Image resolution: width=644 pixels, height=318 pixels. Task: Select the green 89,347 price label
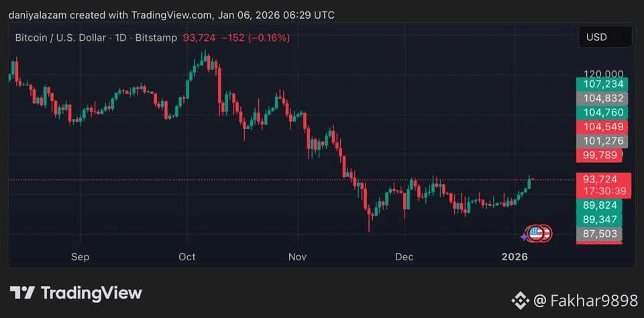[600, 220]
